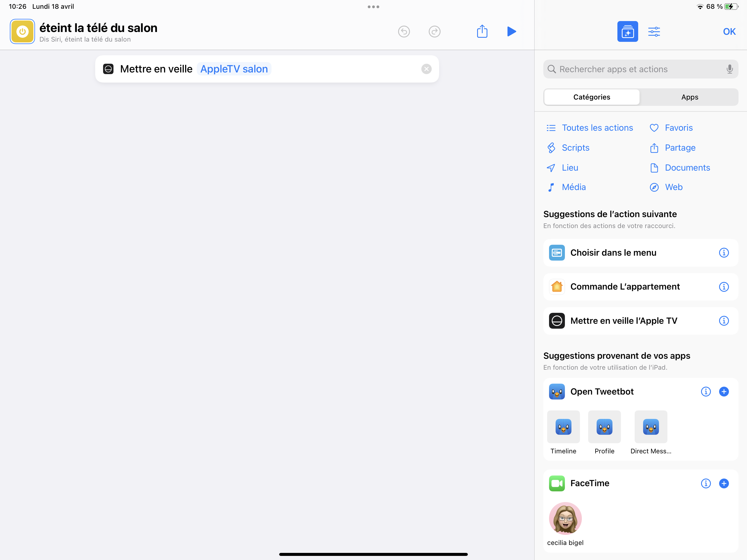Image resolution: width=747 pixels, height=560 pixels.
Task: Browse the Média category
Action: click(573, 187)
